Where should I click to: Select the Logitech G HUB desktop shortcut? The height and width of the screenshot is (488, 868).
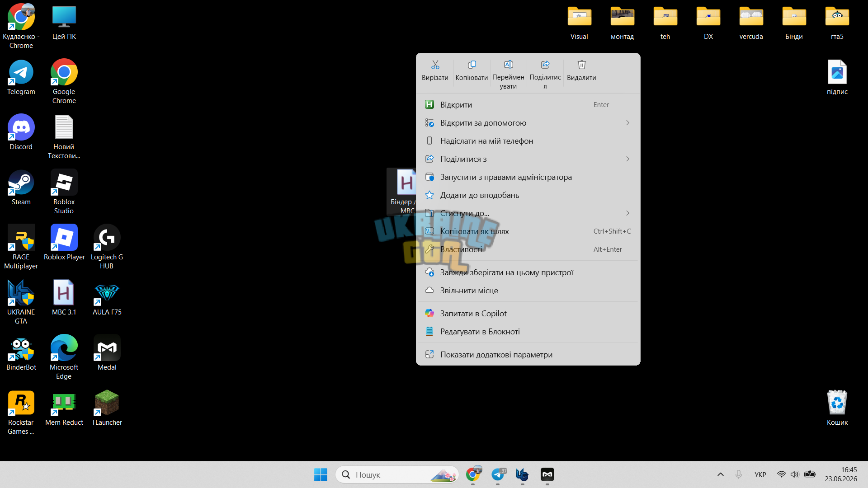tap(107, 248)
